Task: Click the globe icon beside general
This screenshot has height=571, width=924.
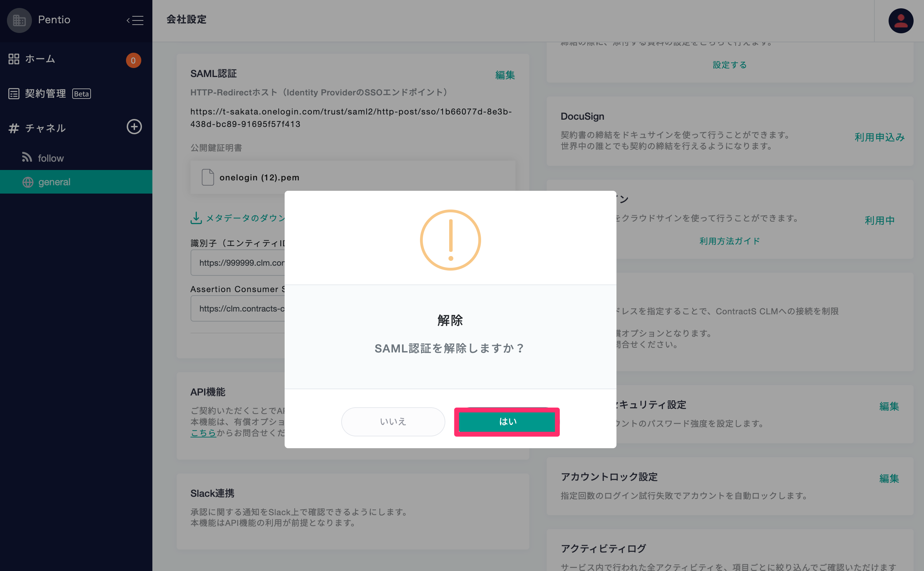Action: pyautogui.click(x=27, y=182)
